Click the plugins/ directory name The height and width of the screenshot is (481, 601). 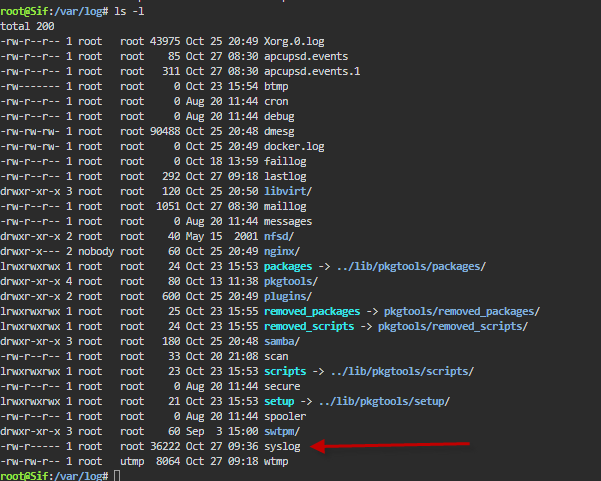[288, 296]
